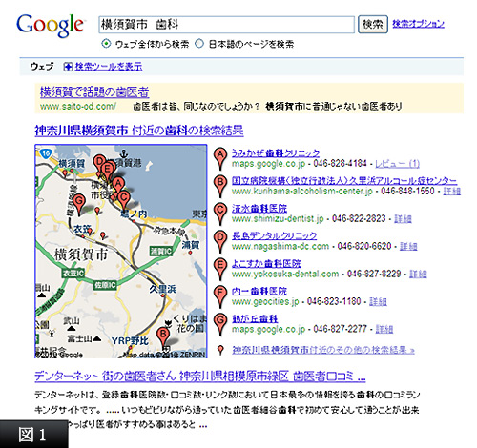Image resolution: width=477 pixels, height=448 pixels.
Task: Click www.yokosuka-dental.com URL text
Action: [285, 275]
